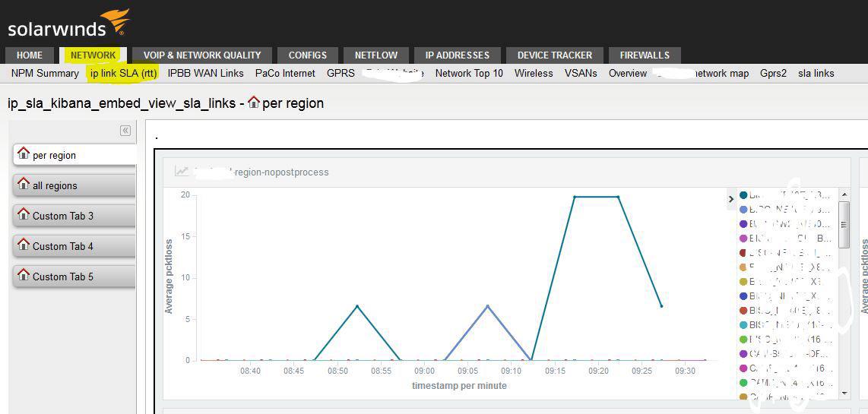Select ip link SLA (rtt) view
The height and width of the screenshot is (414, 868).
[x=123, y=73]
